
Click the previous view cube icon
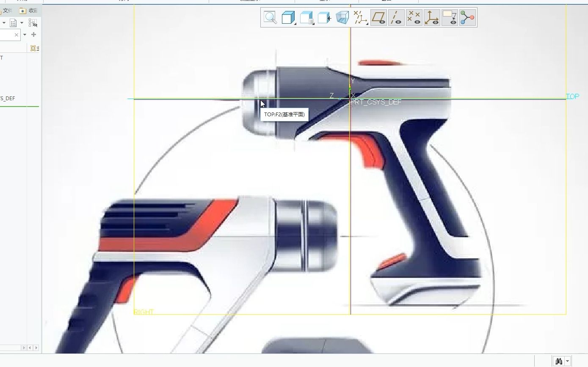coord(324,17)
